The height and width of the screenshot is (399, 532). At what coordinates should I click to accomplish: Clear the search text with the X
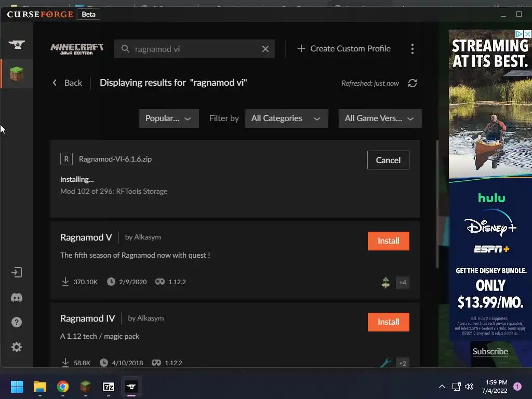tap(265, 49)
